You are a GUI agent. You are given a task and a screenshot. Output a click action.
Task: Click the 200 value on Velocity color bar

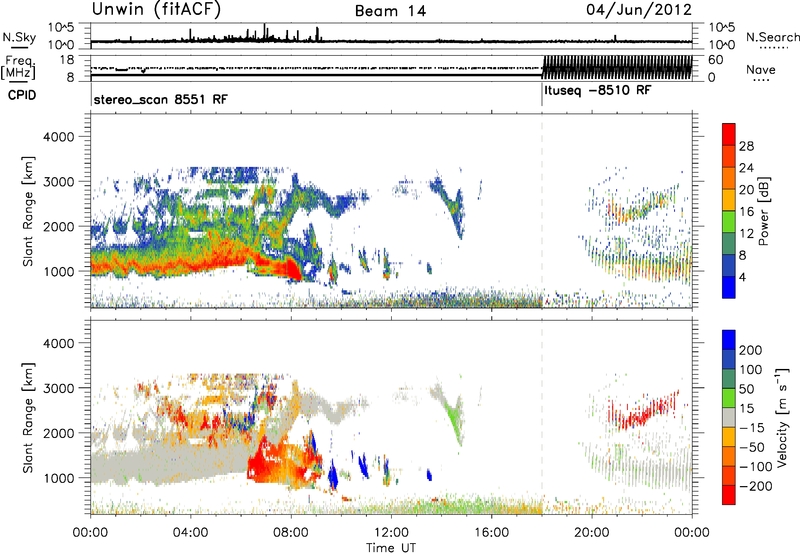[x=751, y=350]
